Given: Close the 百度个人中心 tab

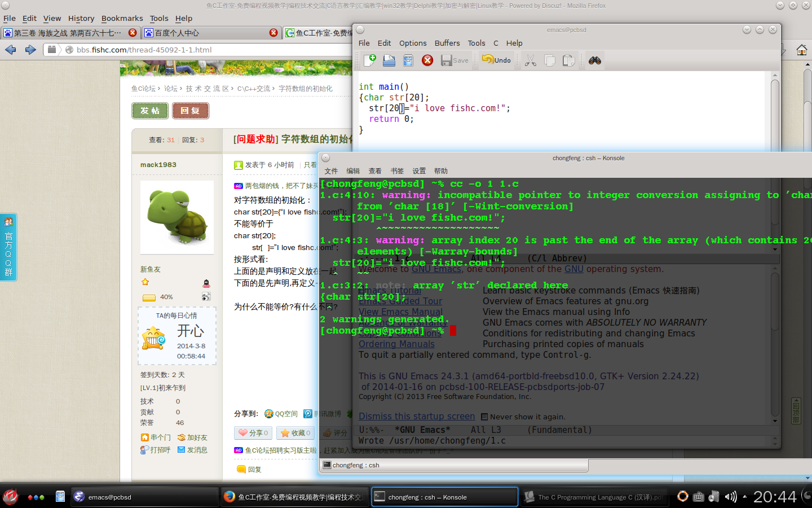Looking at the screenshot, I should (x=273, y=33).
